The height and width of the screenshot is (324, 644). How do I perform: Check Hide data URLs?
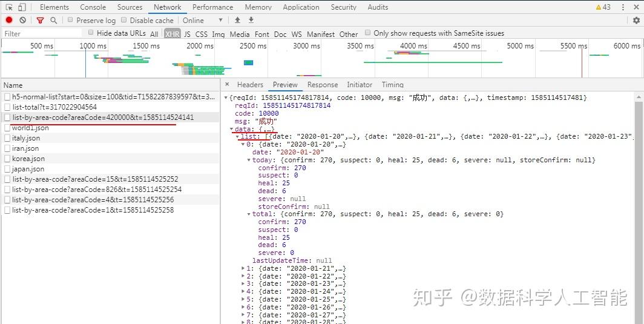[91, 33]
